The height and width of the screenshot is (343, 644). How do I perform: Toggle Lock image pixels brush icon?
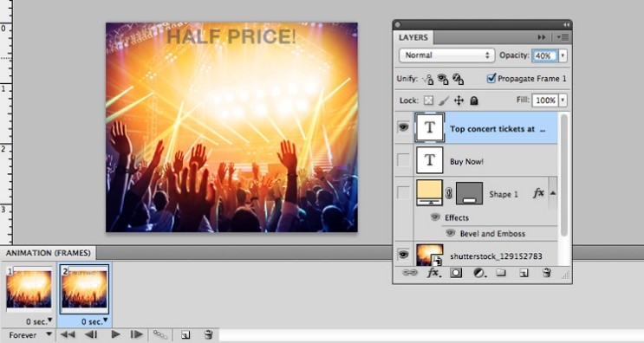pos(444,100)
